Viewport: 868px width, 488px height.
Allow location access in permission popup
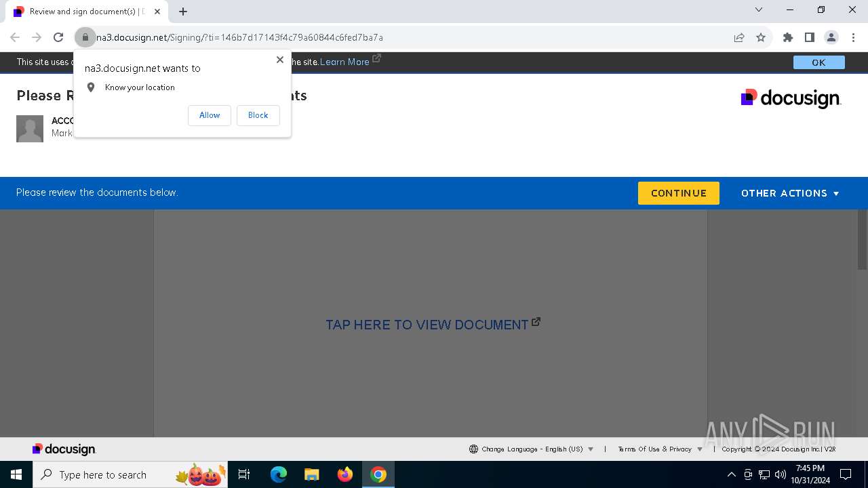coord(210,115)
